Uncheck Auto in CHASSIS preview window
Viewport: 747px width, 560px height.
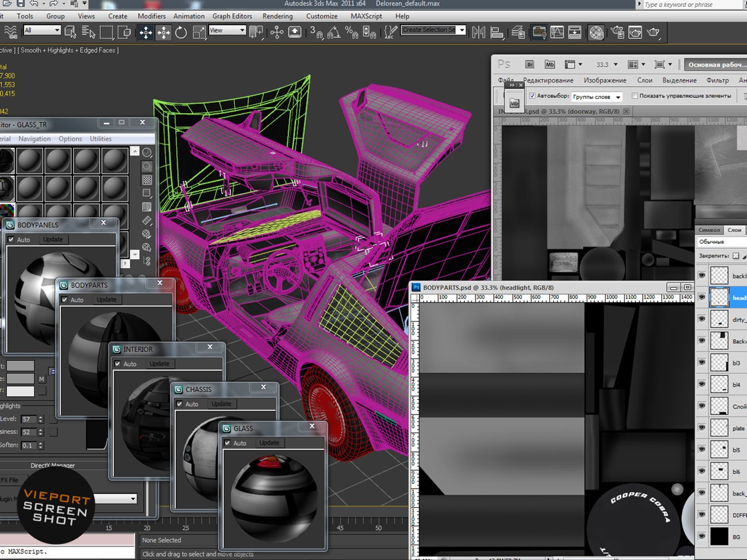179,404
